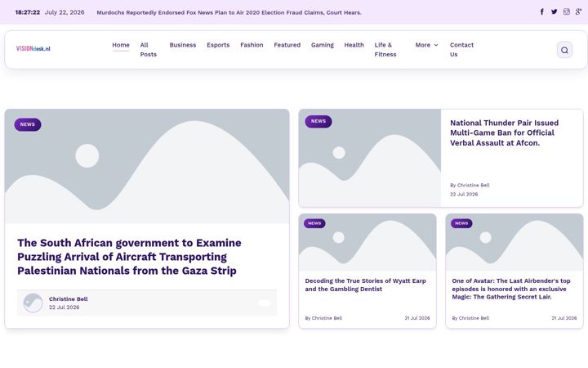This screenshot has height=368, width=588.
Task: Go to the Esports section
Action: pos(218,45)
